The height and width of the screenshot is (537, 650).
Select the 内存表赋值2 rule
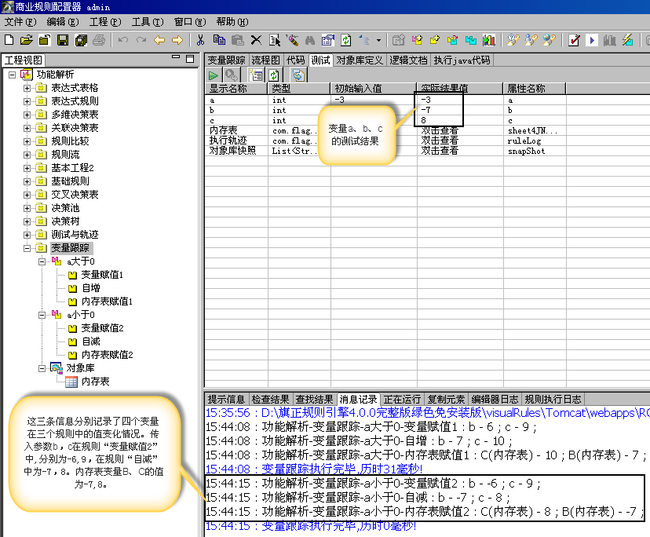107,355
